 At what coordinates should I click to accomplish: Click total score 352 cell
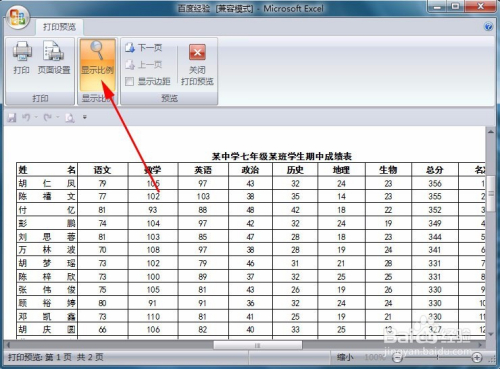pyautogui.click(x=435, y=210)
